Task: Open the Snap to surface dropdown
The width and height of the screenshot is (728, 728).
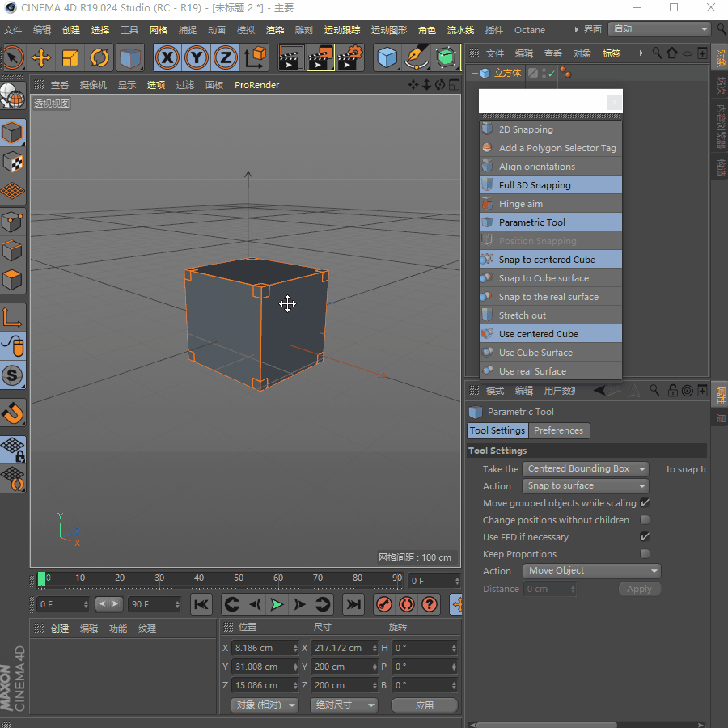Action: click(x=586, y=486)
